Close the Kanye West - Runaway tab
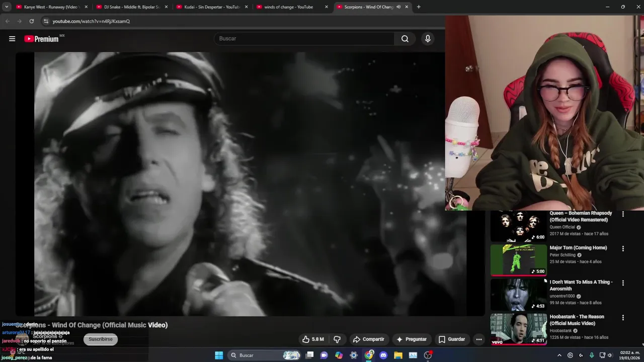Image resolution: width=644 pixels, height=362 pixels. coord(86,7)
